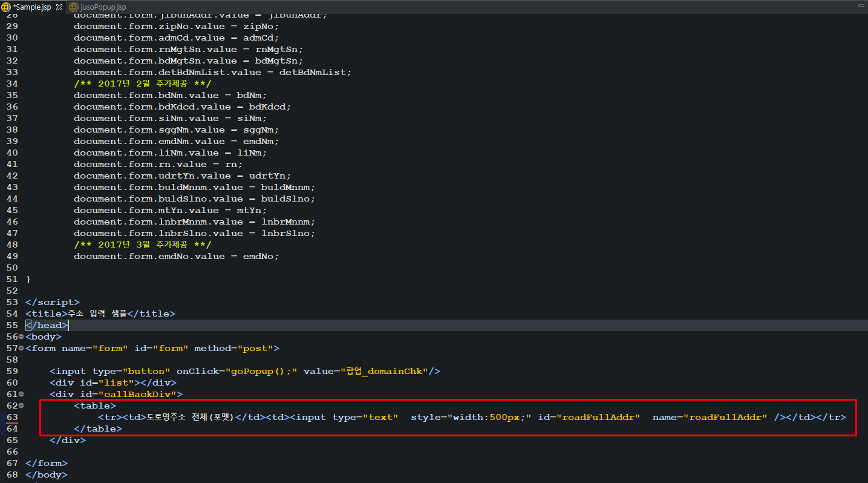868x483 pixels.
Task: Click the '<form name="form"' line
Action: coord(152,348)
